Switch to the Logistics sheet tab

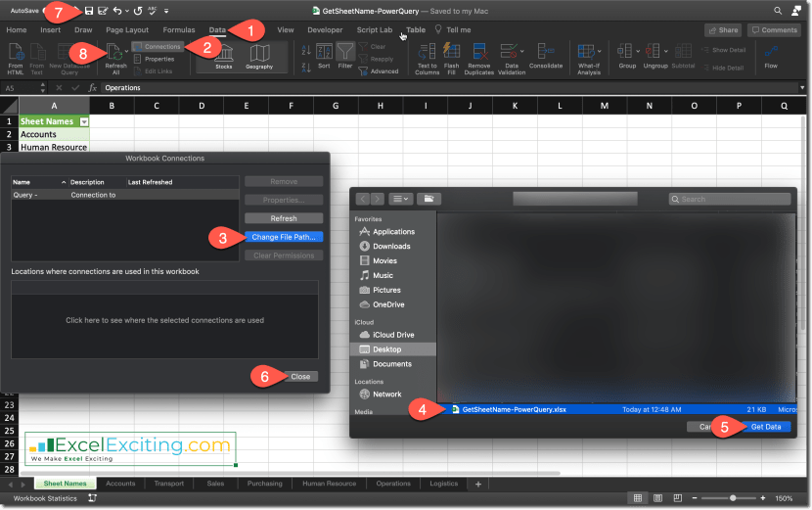pos(444,484)
